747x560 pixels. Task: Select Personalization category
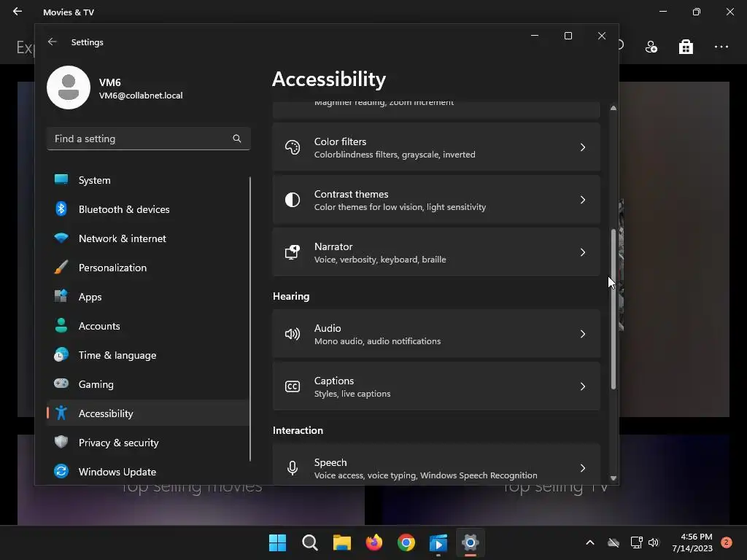point(148,268)
